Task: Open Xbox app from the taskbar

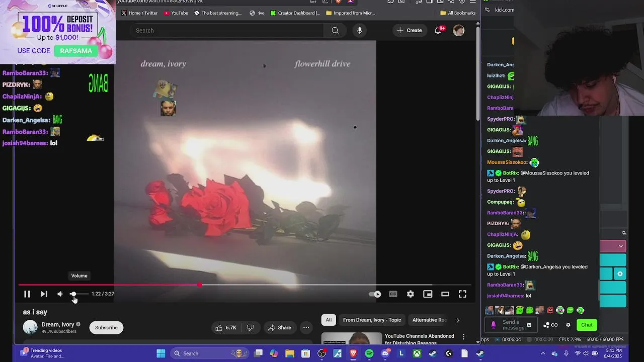Action: 417,353
